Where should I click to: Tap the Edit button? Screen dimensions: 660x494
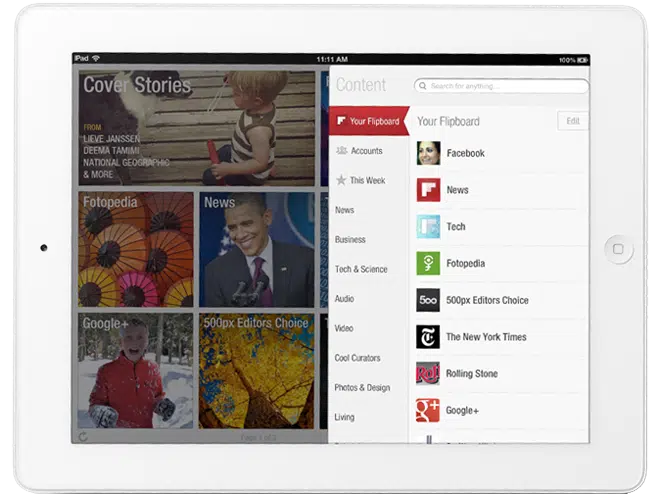point(572,121)
